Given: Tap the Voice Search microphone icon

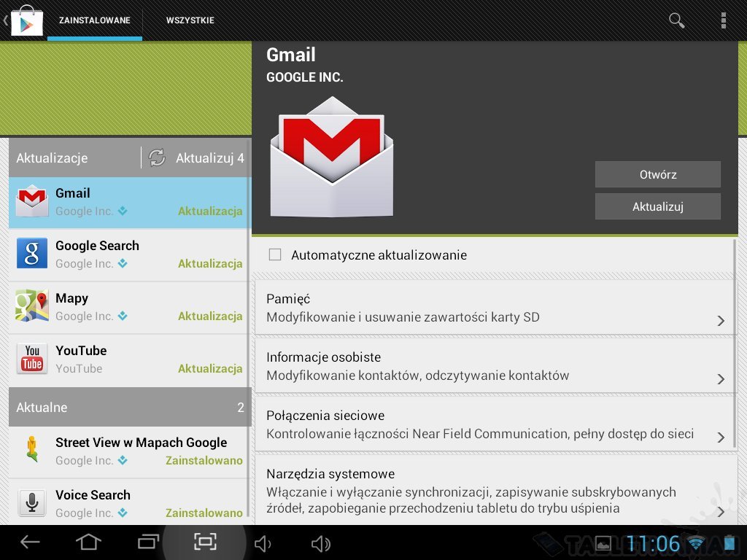Looking at the screenshot, I should tap(31, 503).
